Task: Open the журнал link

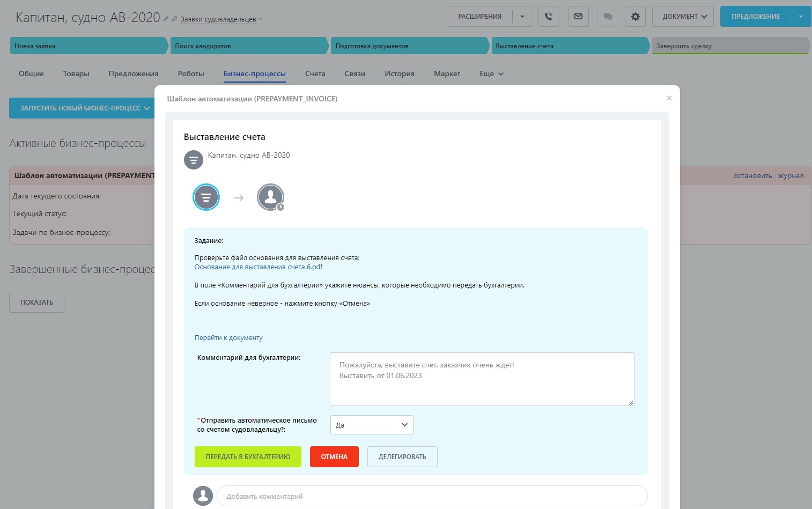Action: tap(791, 176)
